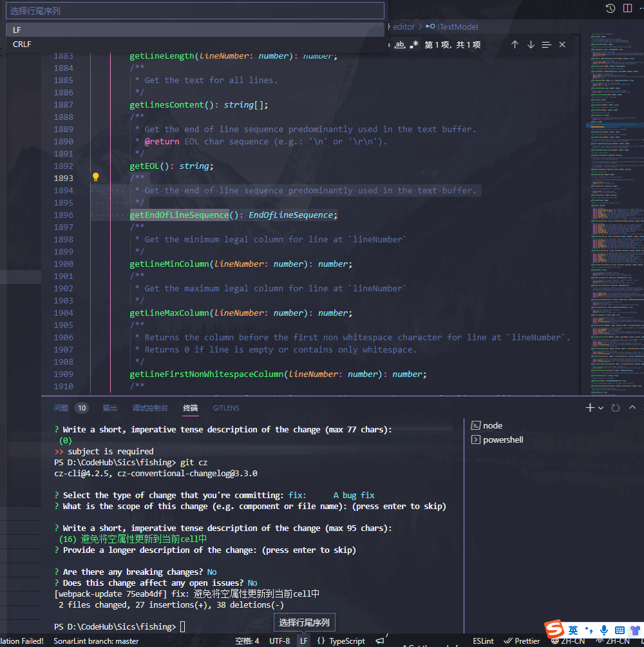Screen dimensions: 644x647
Task: Maximize panel with up chevron
Action: [x=632, y=407]
